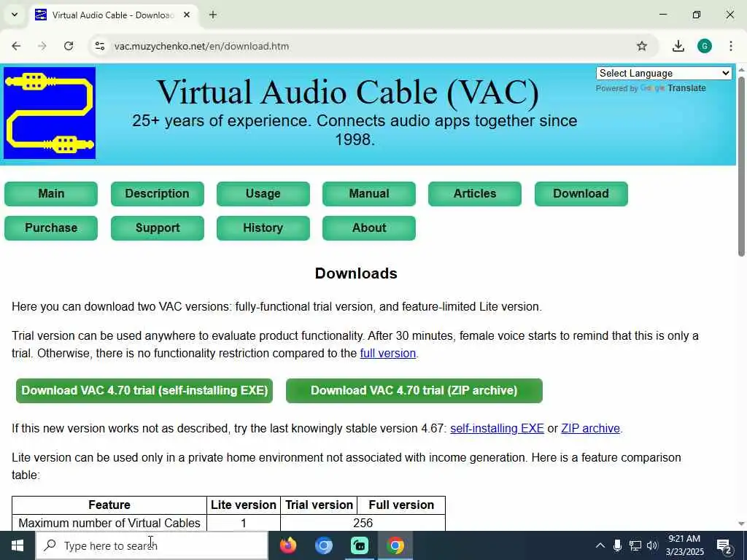Close the Virtual Audio Cable tab
This screenshot has width=747, height=560.
[187, 15]
